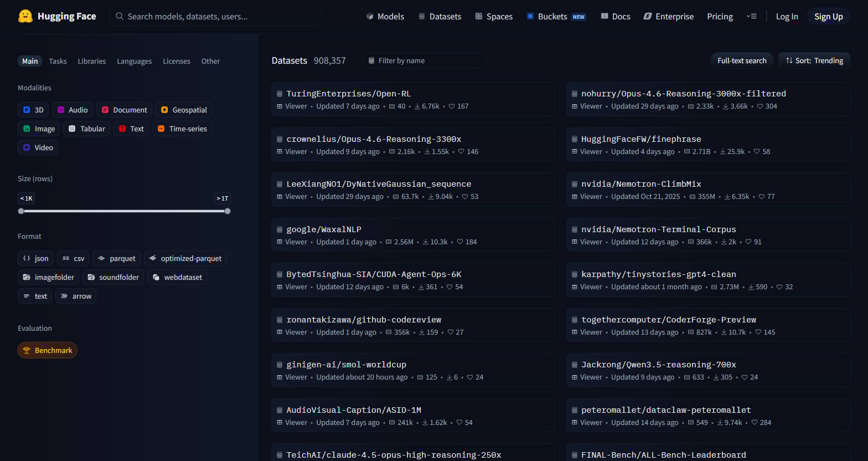The image size is (868, 461).
Task: Toggle the parquet format filter
Action: pyautogui.click(x=117, y=258)
